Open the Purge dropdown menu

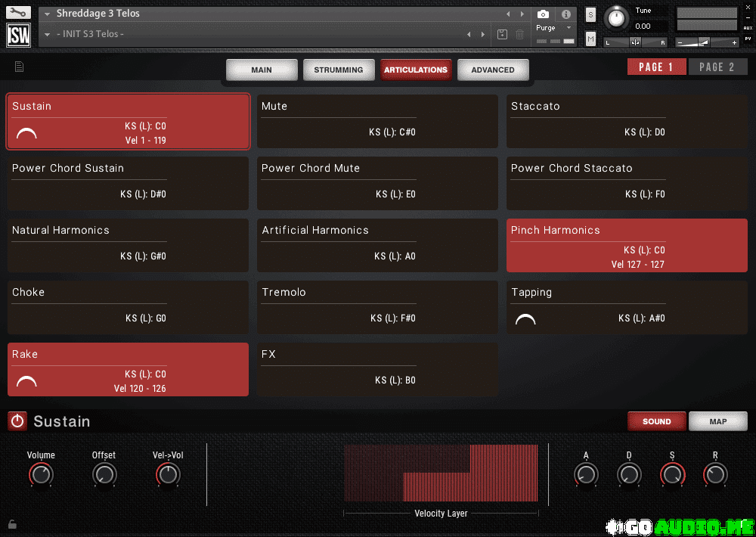tap(555, 28)
